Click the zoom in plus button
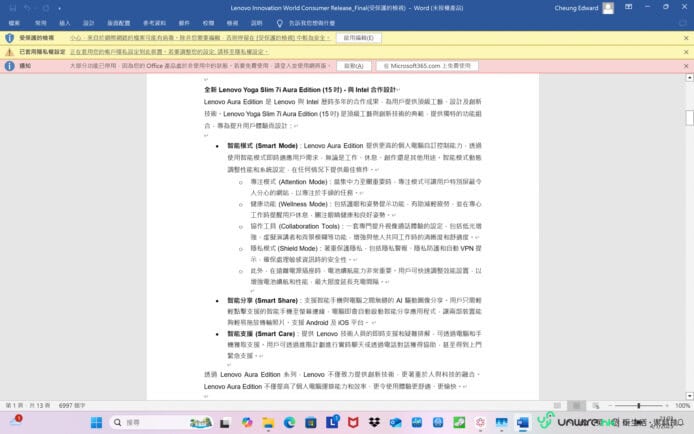The width and height of the screenshot is (694, 434). tap(667, 406)
